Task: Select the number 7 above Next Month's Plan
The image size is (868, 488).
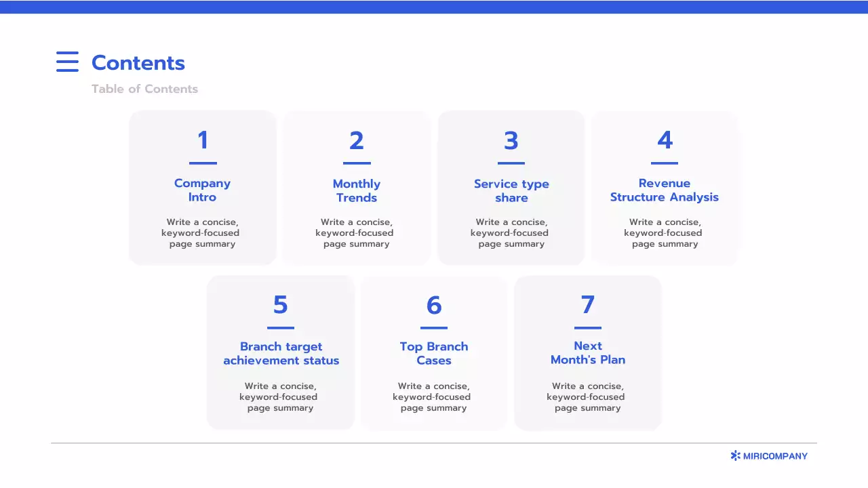Action: 587,305
